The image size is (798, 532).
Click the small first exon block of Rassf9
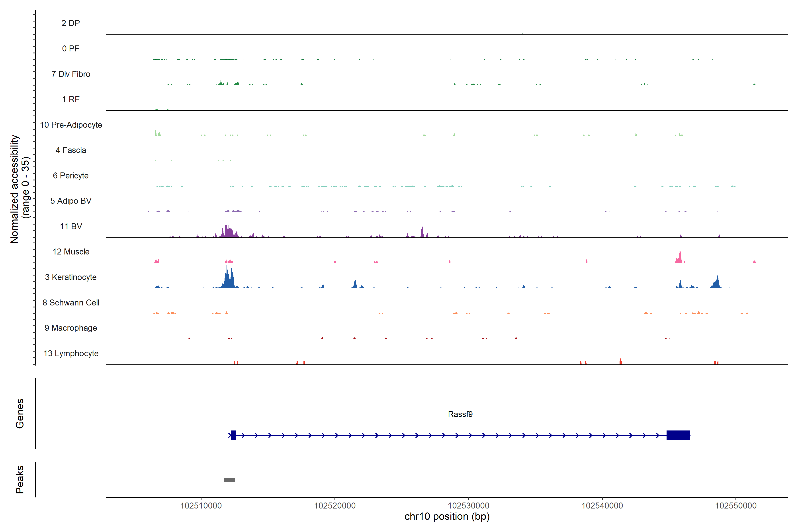[233, 435]
